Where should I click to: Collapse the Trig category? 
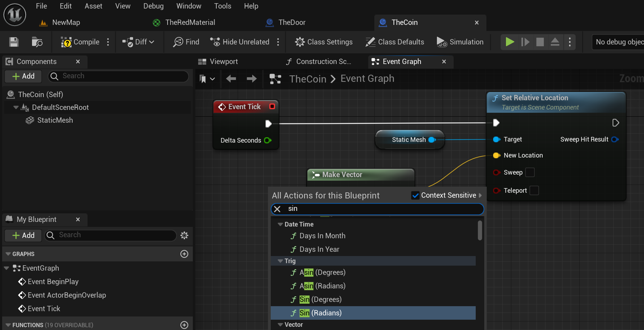pyautogui.click(x=280, y=261)
